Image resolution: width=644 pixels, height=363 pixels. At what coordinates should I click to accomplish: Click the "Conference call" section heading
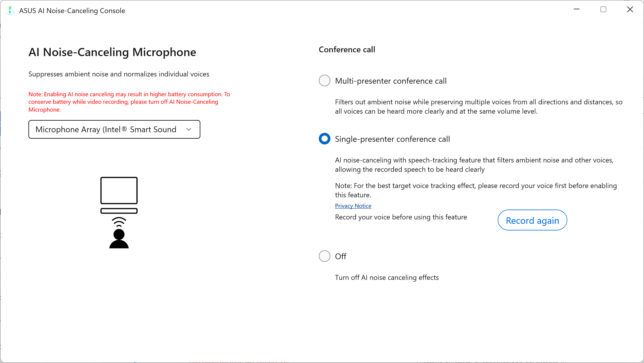pos(347,49)
